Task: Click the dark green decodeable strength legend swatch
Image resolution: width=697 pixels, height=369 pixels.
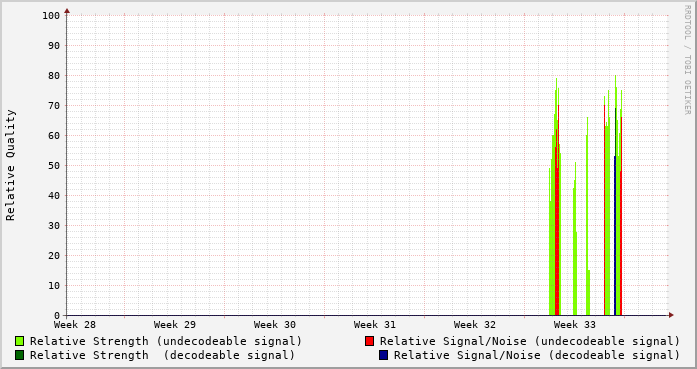Action: pyautogui.click(x=20, y=355)
